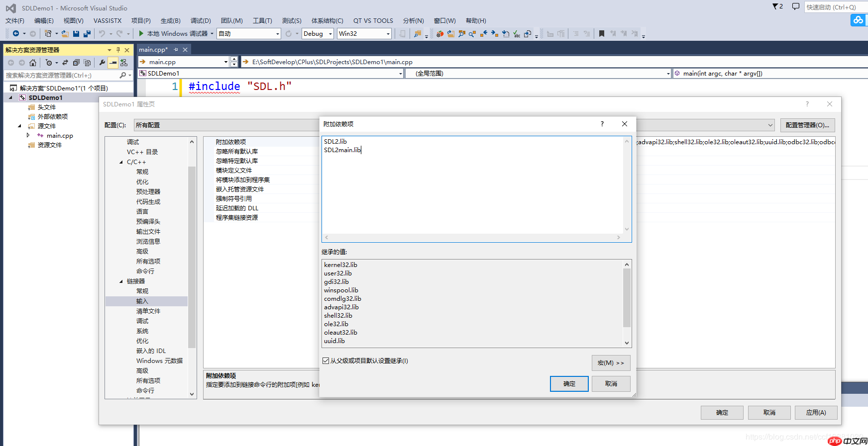
Task: Open the VASSISTX menu
Action: pyautogui.click(x=108, y=21)
